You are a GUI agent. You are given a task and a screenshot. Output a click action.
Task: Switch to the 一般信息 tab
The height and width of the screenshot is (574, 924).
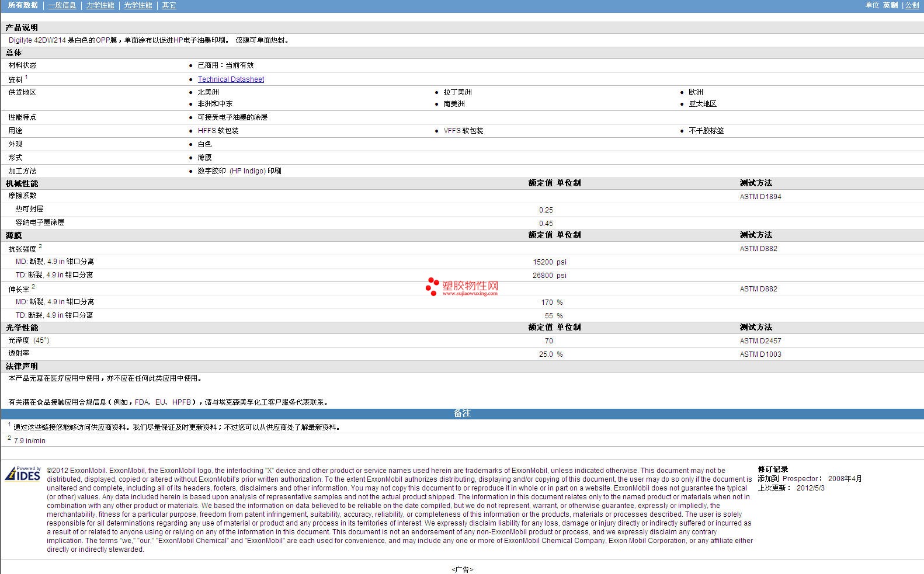[62, 5]
